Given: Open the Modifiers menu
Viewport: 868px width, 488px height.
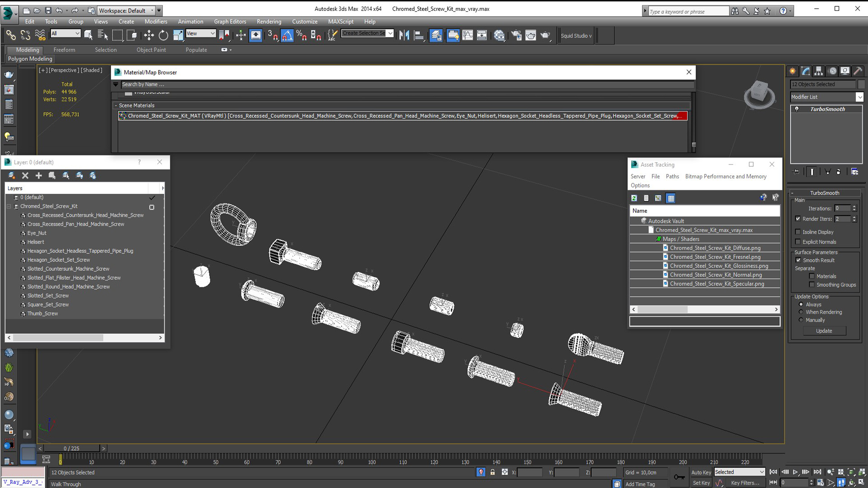Looking at the screenshot, I should [x=156, y=21].
